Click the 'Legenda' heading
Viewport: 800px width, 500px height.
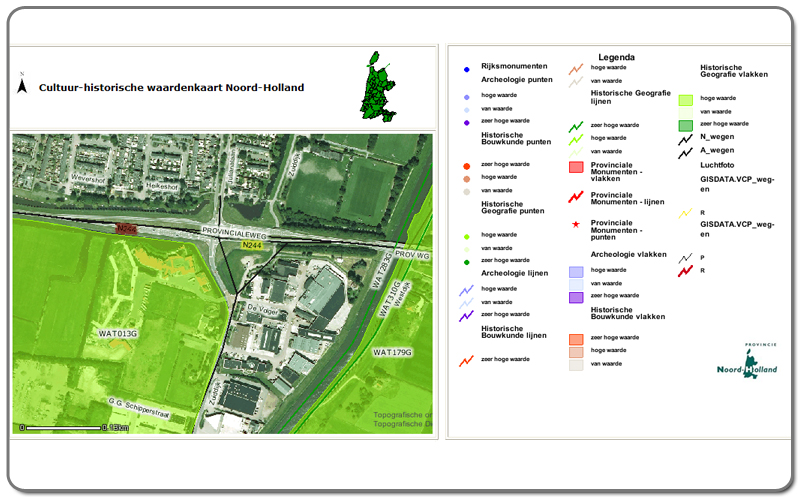coord(616,57)
